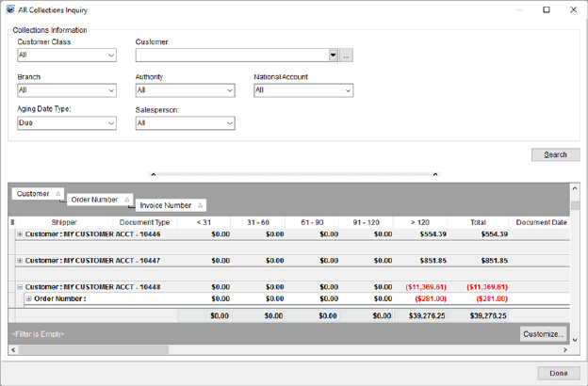Open the National Account dropdown
Viewport: 588px width, 386px height.
(347, 90)
